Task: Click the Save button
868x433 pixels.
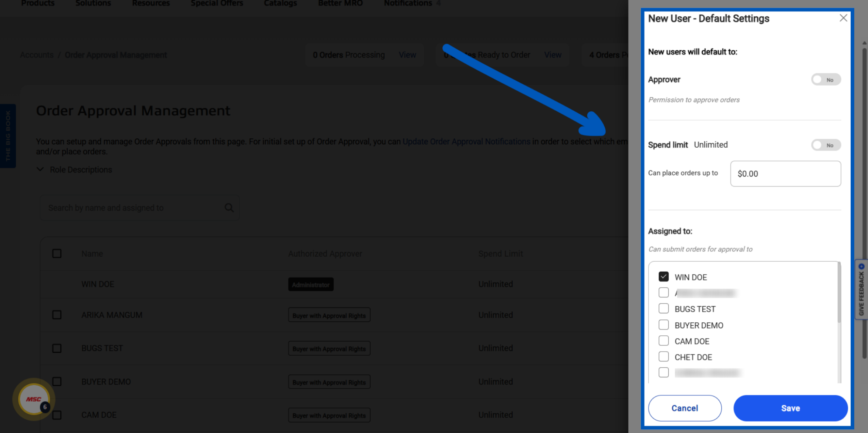Action: [790, 408]
